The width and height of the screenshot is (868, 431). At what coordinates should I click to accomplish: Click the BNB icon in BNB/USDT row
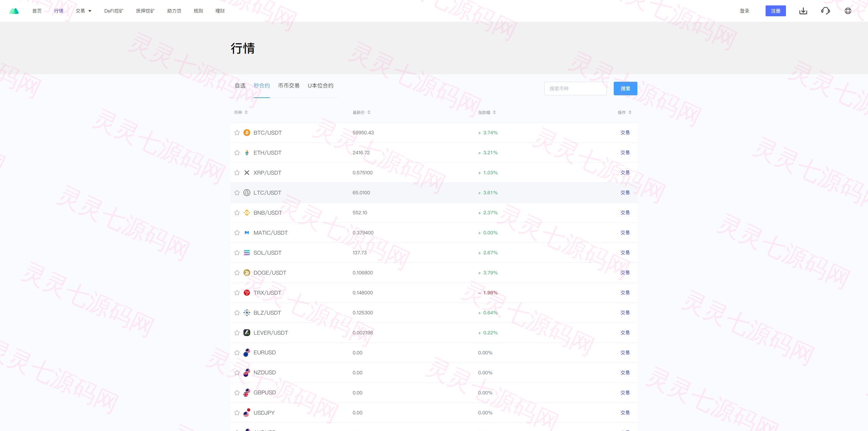tap(247, 213)
